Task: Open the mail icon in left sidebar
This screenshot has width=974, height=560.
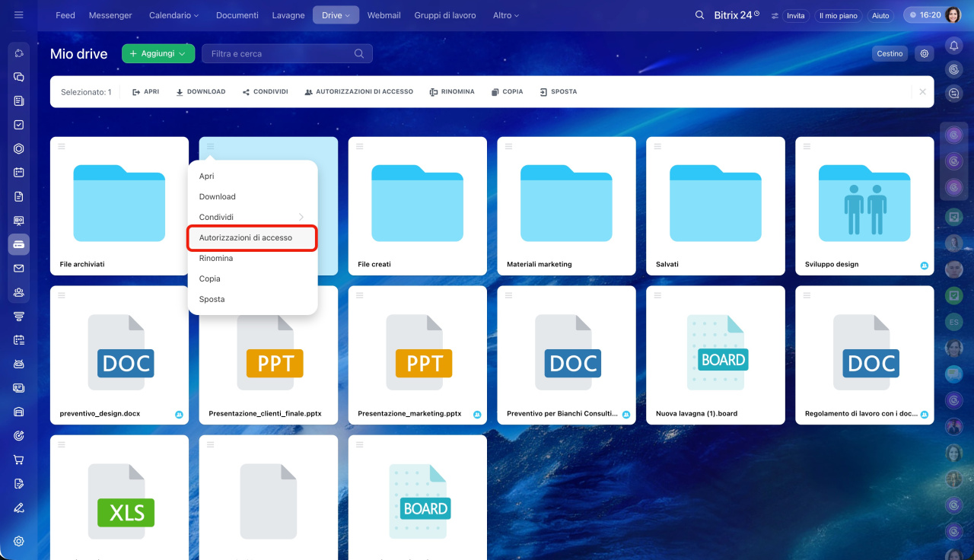Action: coord(19,268)
